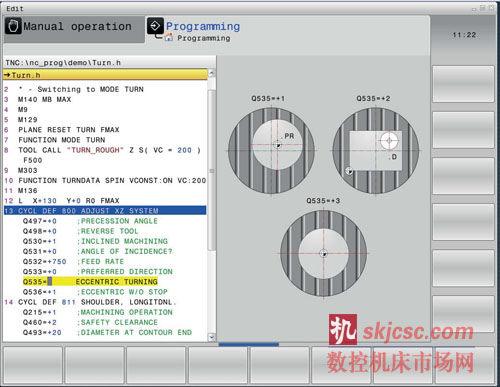Select line 8 TOOL CALL TURN_ROUGH
Viewport: 500px width, 387px height.
click(105, 150)
